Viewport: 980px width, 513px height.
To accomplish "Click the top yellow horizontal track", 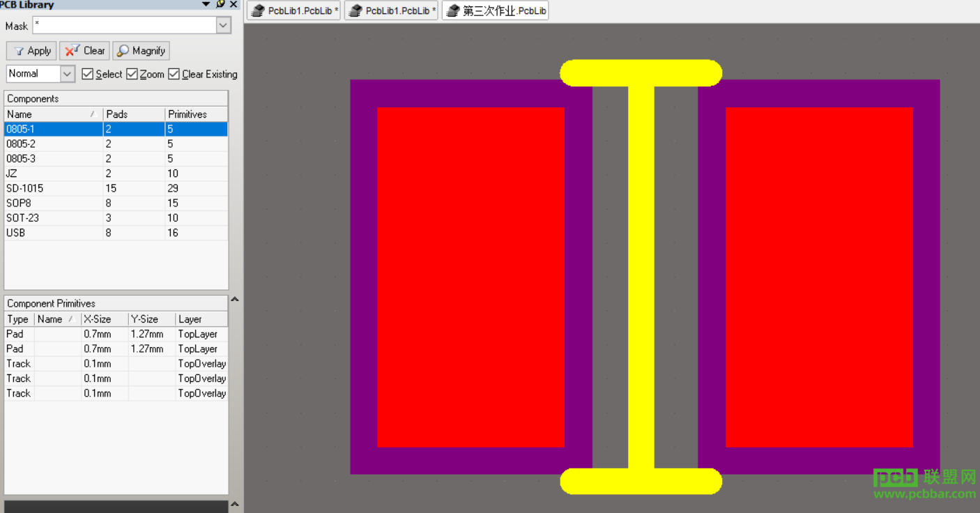I will [x=641, y=73].
